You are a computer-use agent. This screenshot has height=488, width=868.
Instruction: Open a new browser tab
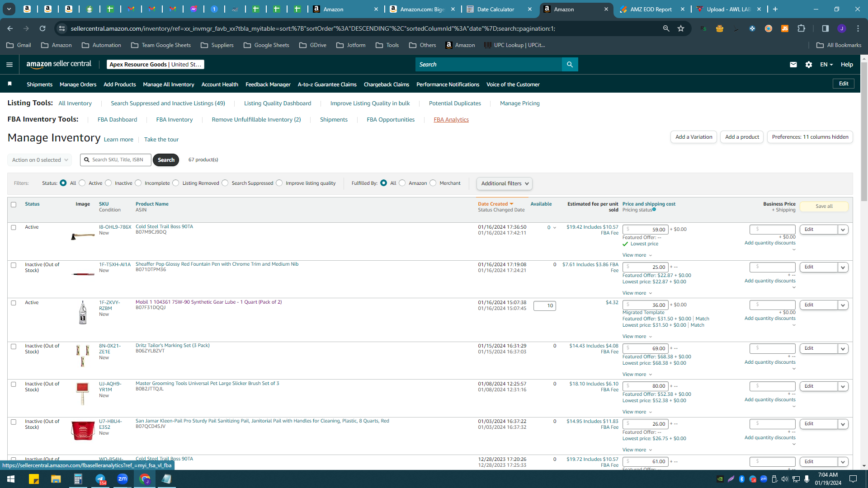(x=775, y=9)
